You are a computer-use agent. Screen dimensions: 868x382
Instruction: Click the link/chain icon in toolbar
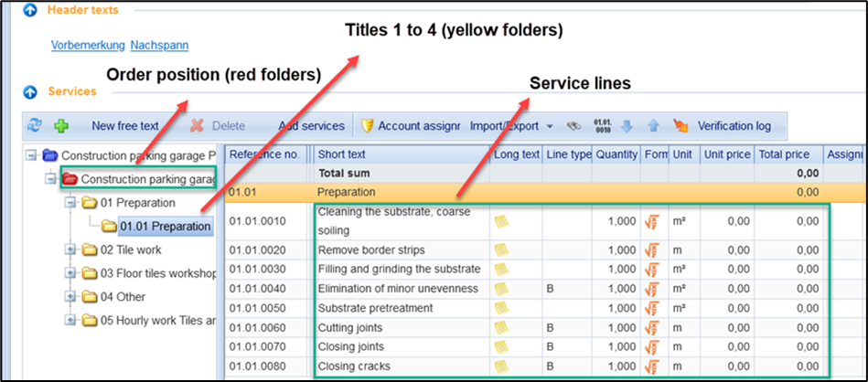(x=573, y=126)
